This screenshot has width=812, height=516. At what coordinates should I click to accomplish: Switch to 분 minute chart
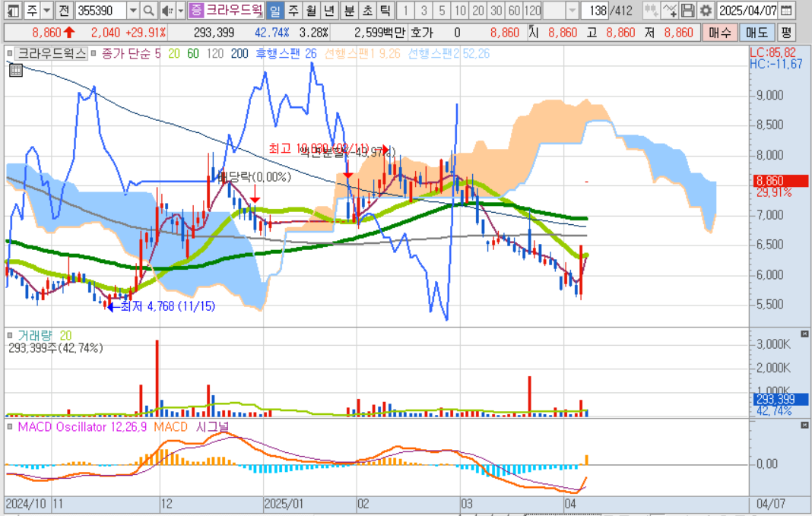350,10
